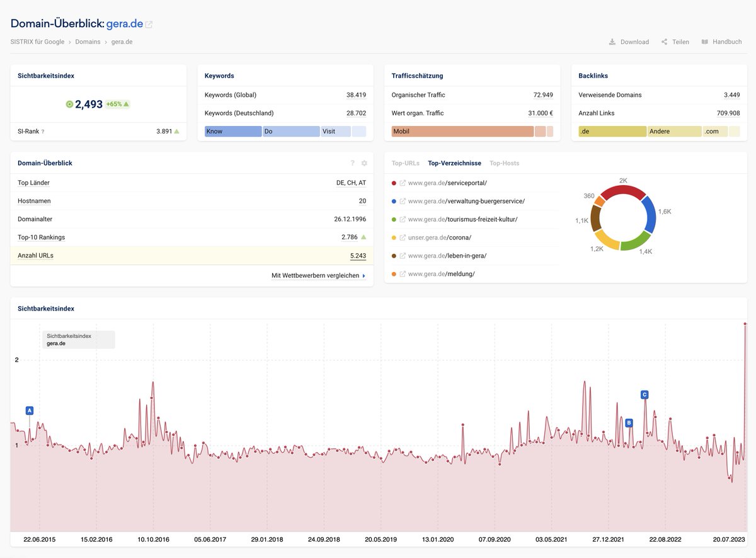Open external link icon for /serviceportal/
756x558 pixels.
pos(403,183)
